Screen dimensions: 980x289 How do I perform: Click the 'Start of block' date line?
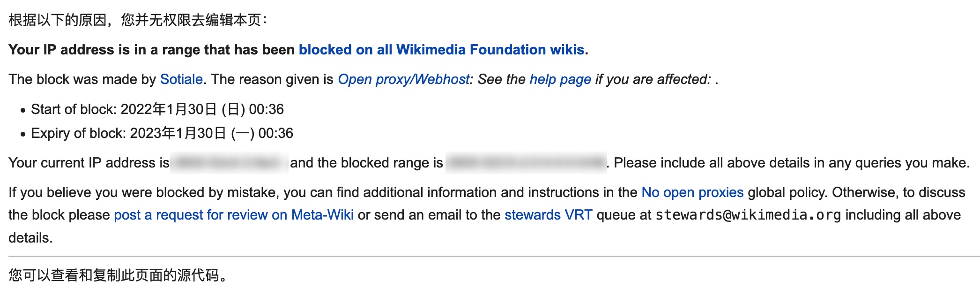[x=157, y=109]
